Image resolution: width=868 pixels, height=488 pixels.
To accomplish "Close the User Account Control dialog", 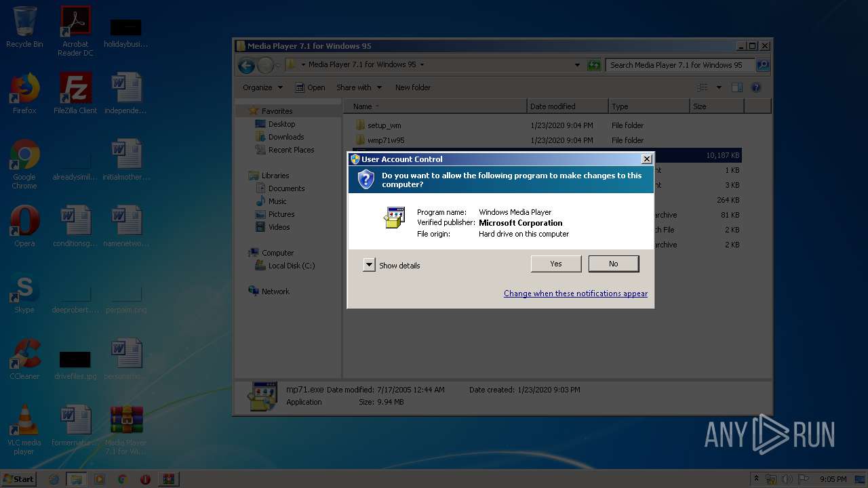I will [x=647, y=159].
